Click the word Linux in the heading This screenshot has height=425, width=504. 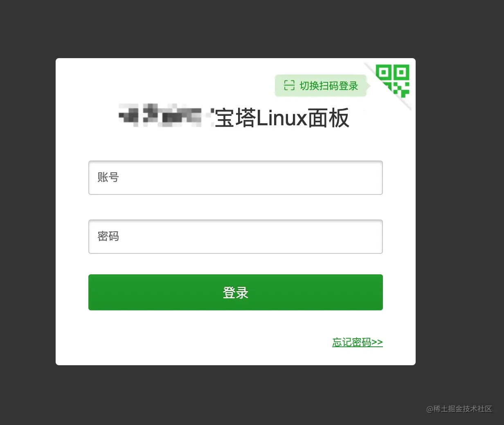click(x=281, y=118)
